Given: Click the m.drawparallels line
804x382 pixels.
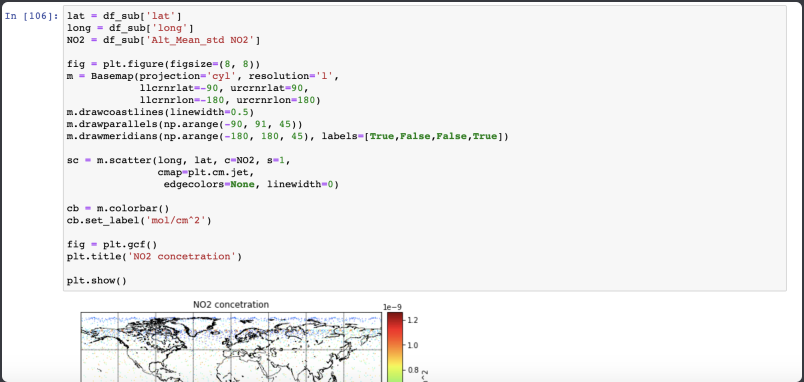Looking at the screenshot, I should pyautogui.click(x=185, y=124).
